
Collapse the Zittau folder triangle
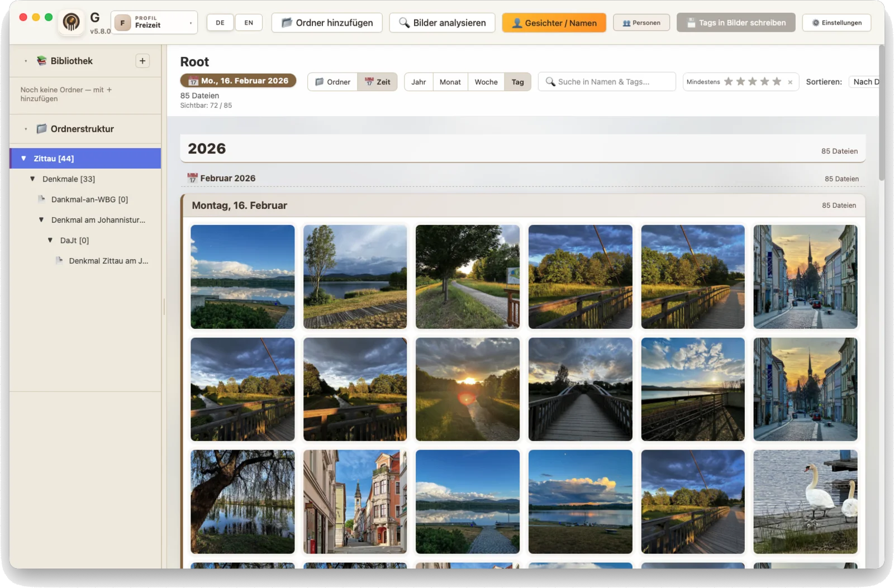pyautogui.click(x=23, y=158)
